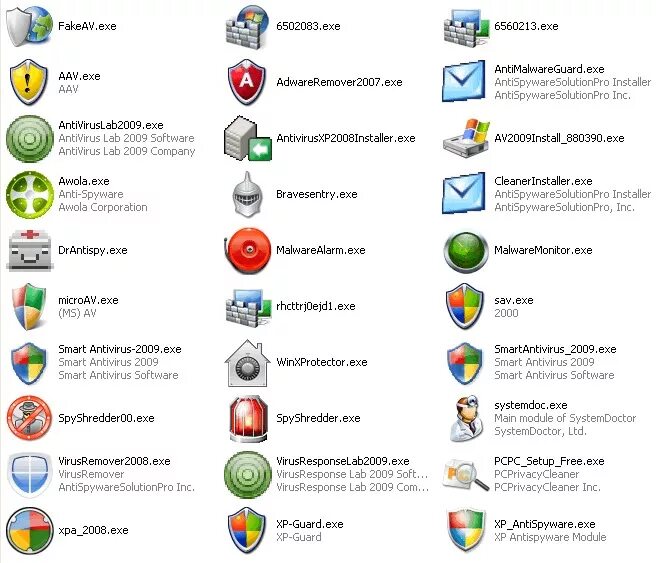Click the SpyShredder.exe red siren icon
This screenshot has height=563, width=659.
pyautogui.click(x=248, y=418)
